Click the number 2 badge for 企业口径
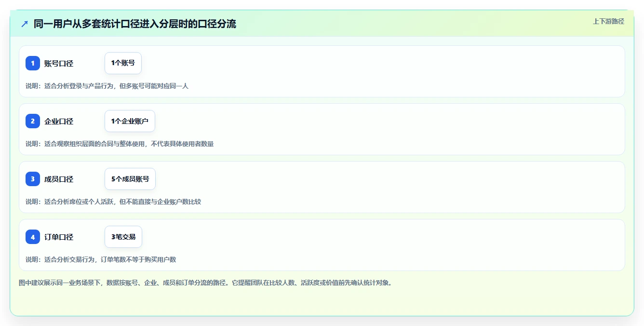 33,121
